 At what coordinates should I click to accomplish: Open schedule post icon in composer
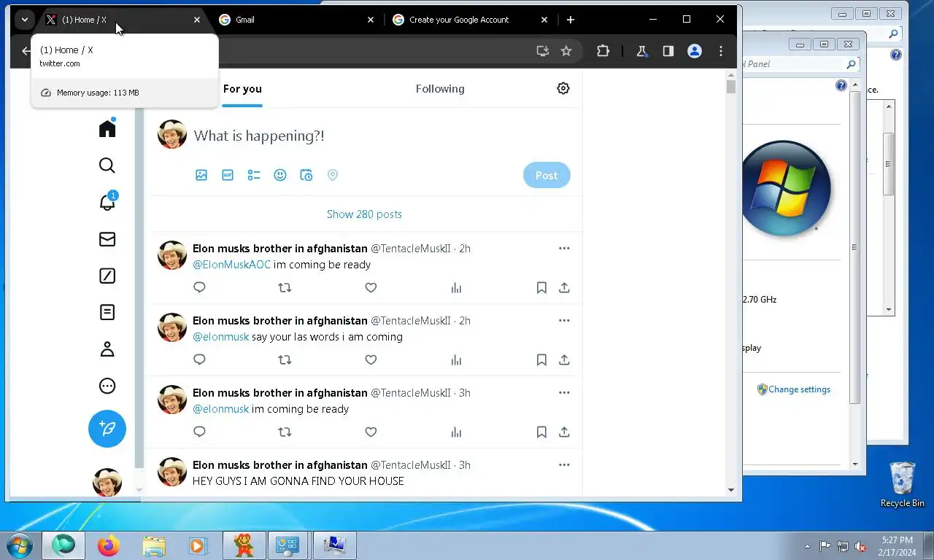(306, 175)
